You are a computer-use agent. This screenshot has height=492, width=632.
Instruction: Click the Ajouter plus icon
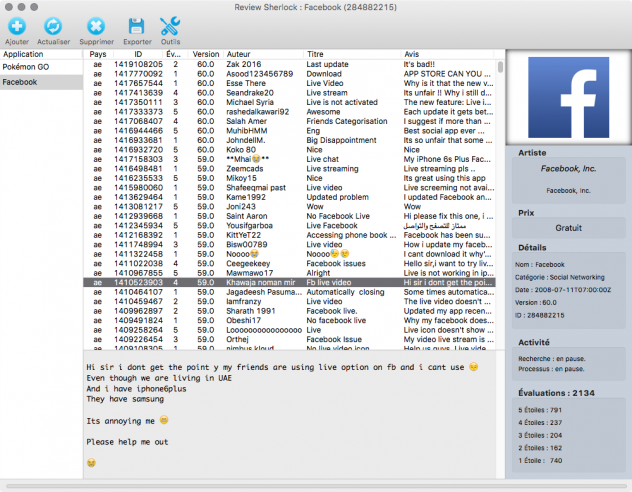tap(17, 27)
